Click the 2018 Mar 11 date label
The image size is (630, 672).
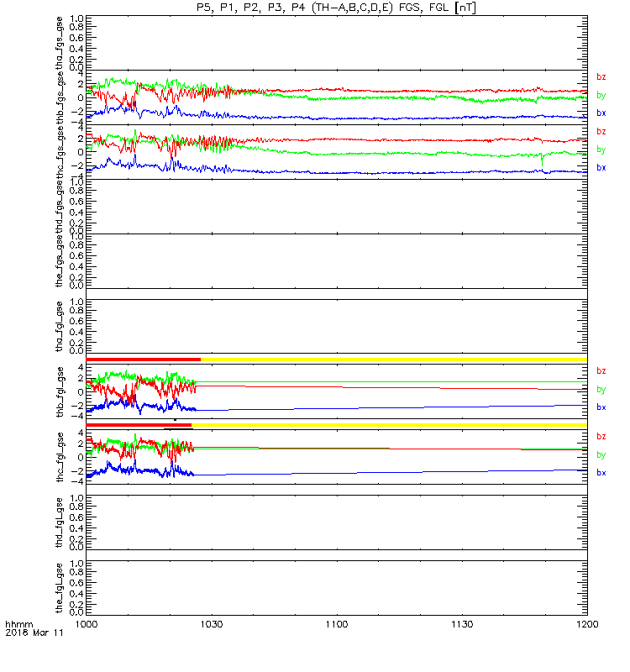coord(34,633)
